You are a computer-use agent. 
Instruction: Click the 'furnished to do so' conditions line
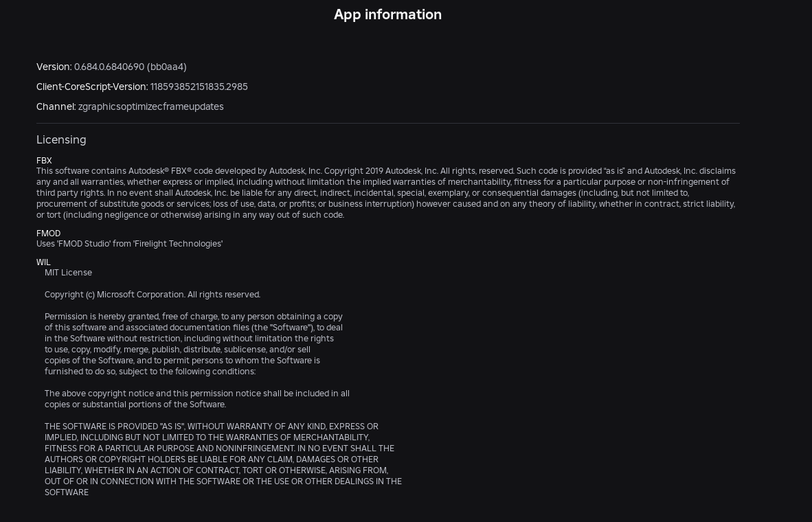click(x=150, y=372)
